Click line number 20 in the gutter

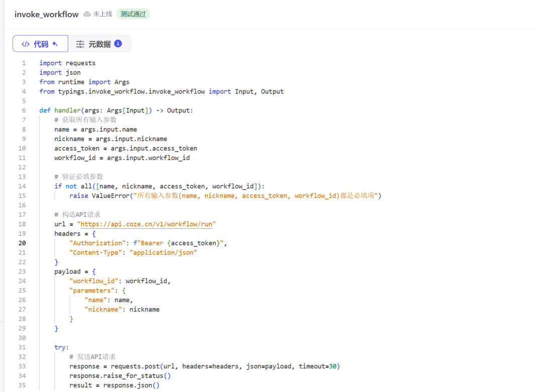(22, 243)
